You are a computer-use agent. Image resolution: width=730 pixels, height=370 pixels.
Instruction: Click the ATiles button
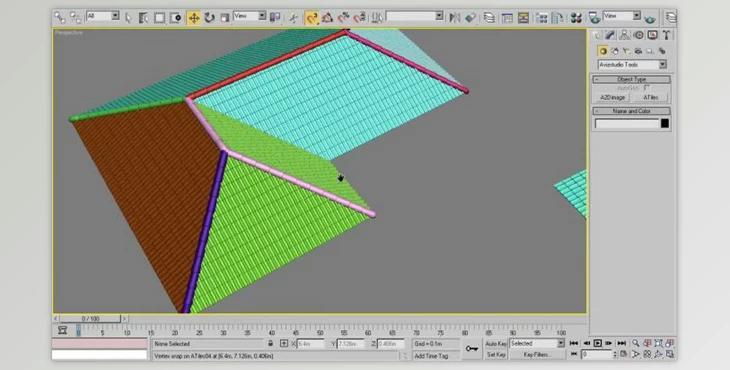tap(650, 97)
